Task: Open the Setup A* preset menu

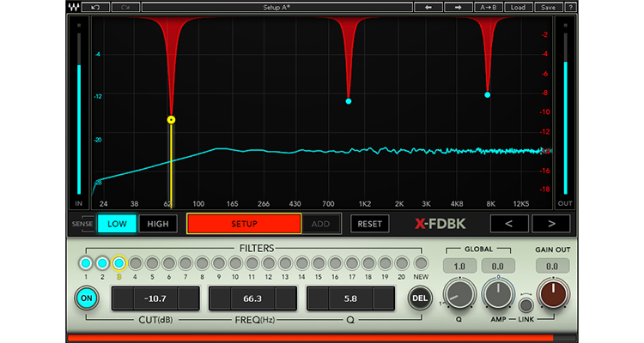Action: [x=275, y=7]
